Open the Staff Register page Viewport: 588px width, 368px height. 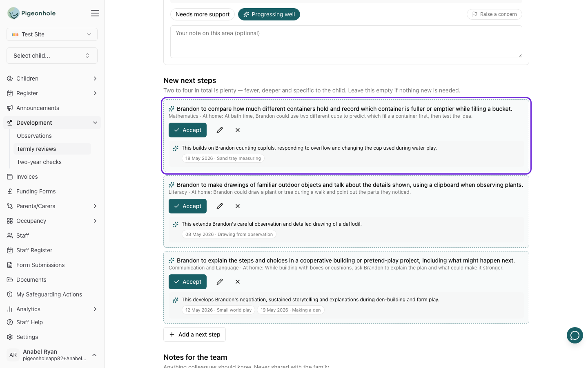click(52, 250)
